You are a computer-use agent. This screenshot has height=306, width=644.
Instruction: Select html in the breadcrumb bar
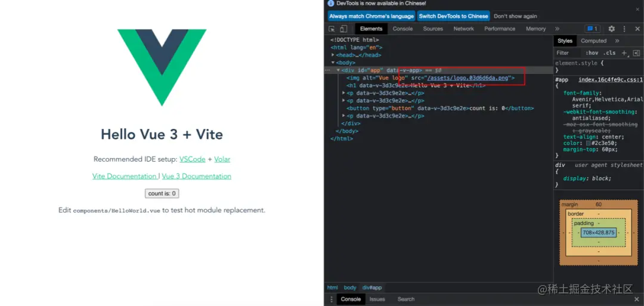pos(332,288)
